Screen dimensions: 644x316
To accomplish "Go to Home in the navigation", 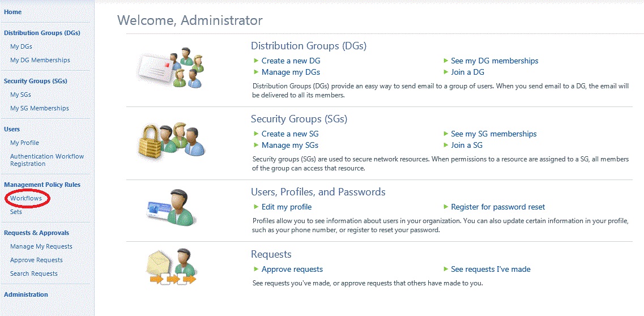I will 13,12.
